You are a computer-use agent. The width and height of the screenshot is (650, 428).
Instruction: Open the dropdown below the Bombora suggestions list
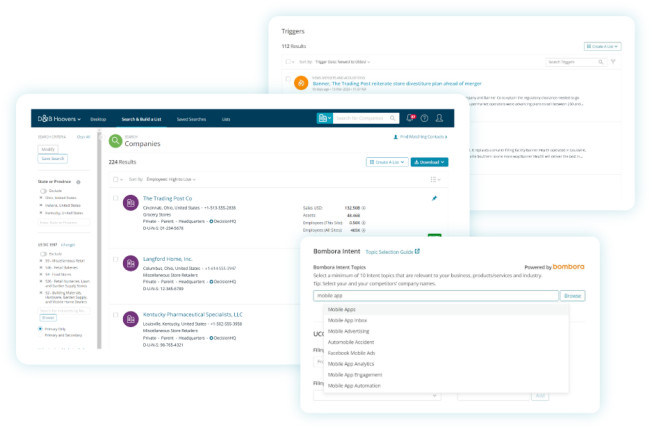pos(377,396)
